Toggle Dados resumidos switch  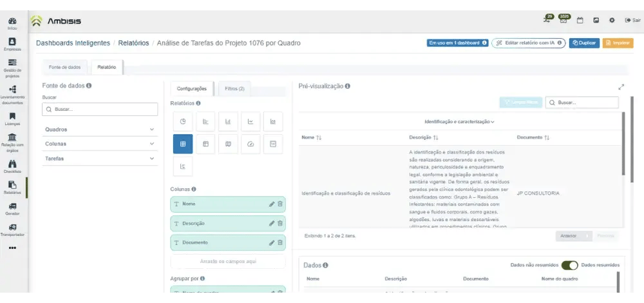[x=569, y=265]
